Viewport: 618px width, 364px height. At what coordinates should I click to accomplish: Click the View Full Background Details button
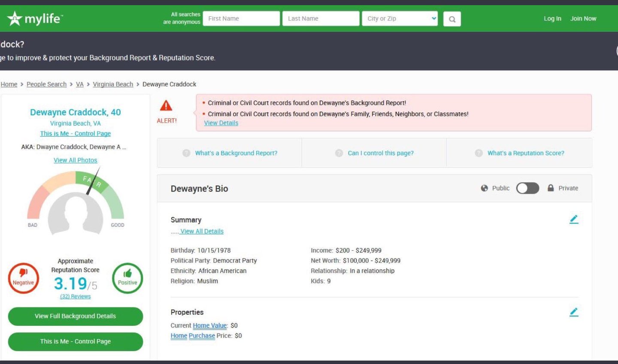pos(76,316)
